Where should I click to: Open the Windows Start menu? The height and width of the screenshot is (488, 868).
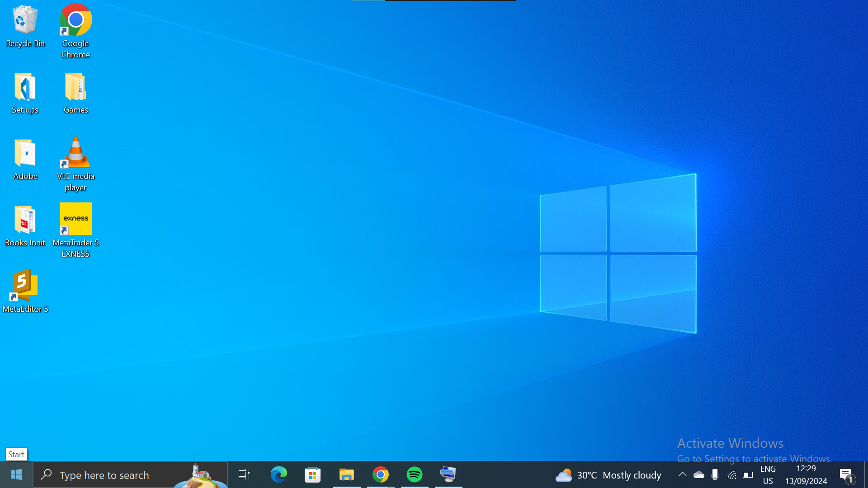[x=16, y=474]
